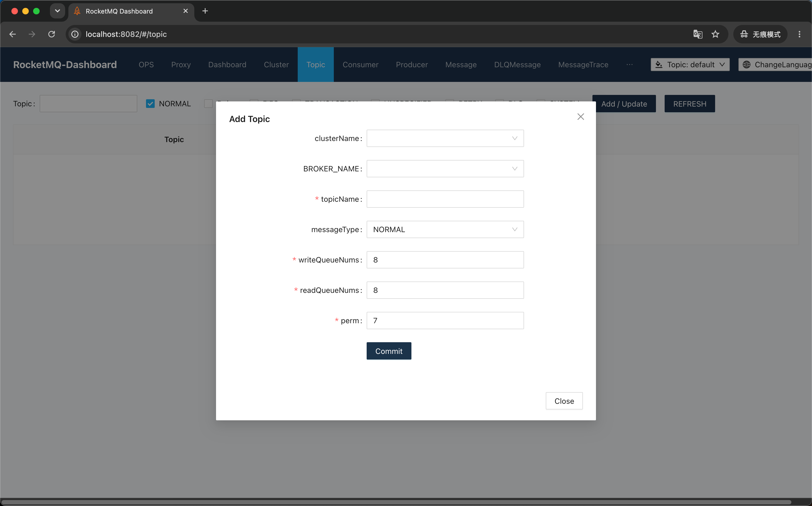Open the DLQMessage nav tab
Screen dimensions: 812x506
click(x=517, y=65)
